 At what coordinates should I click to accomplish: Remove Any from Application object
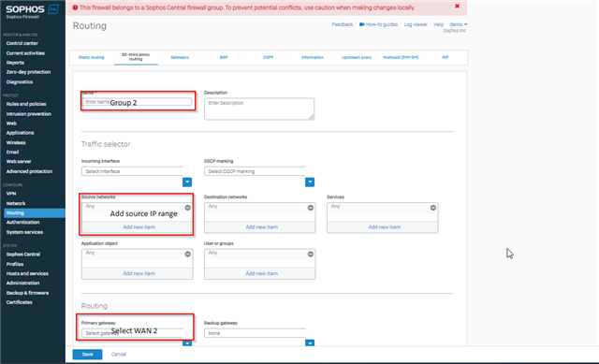187,254
